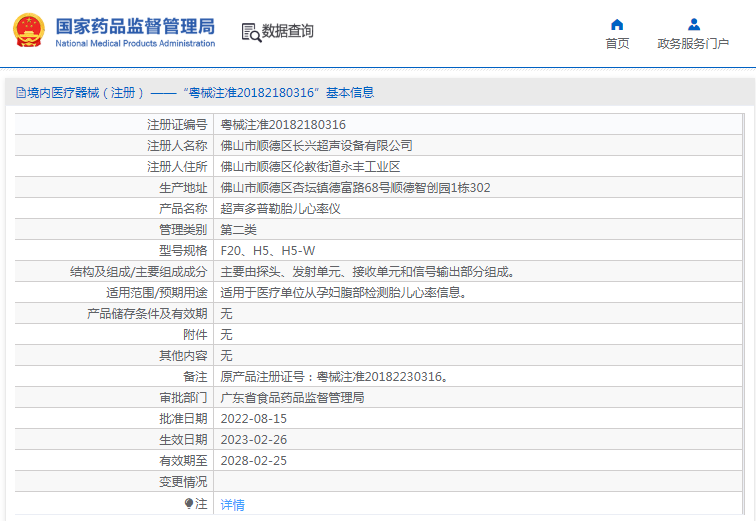The width and height of the screenshot is (756, 521).
Task: Click the 产品名称 row label
Action: point(183,209)
